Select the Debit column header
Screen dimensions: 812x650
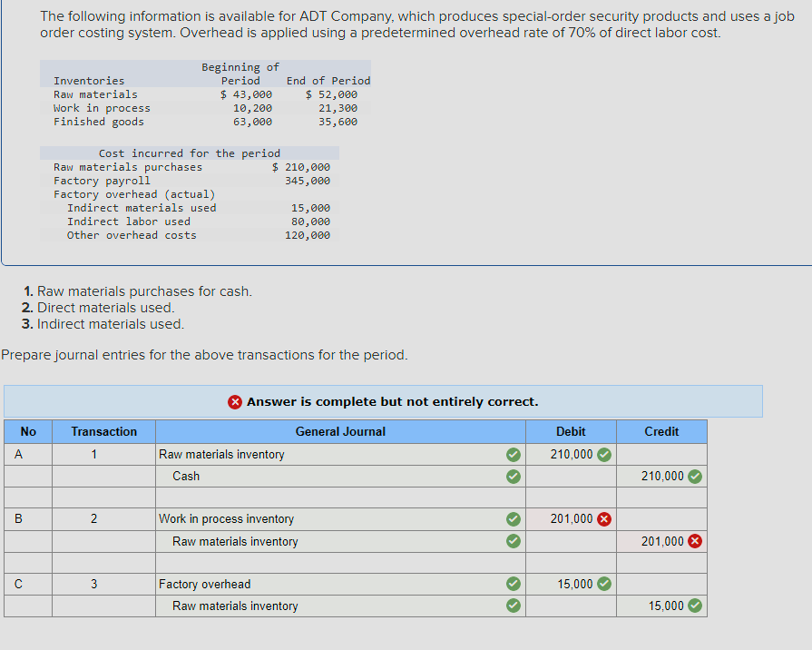(570, 431)
